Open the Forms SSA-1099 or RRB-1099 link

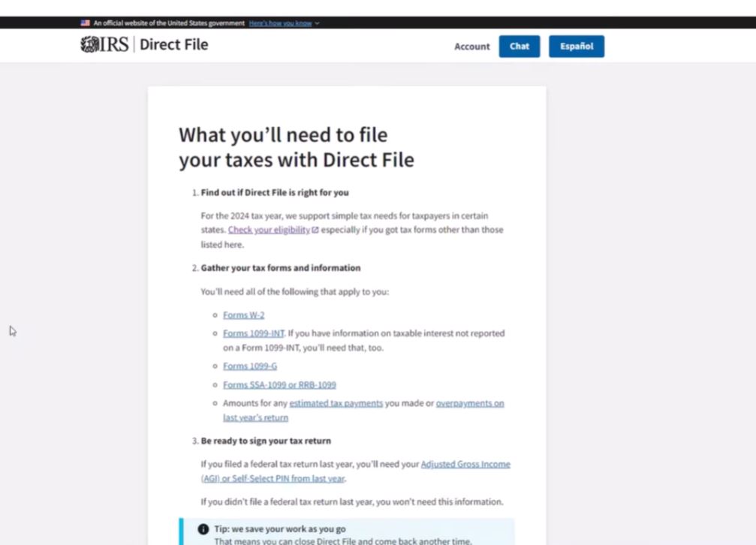[279, 384]
